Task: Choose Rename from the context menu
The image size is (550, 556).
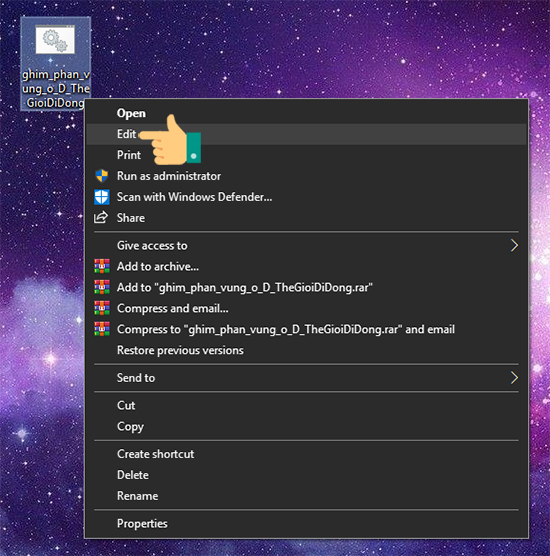Action: (x=306, y=496)
